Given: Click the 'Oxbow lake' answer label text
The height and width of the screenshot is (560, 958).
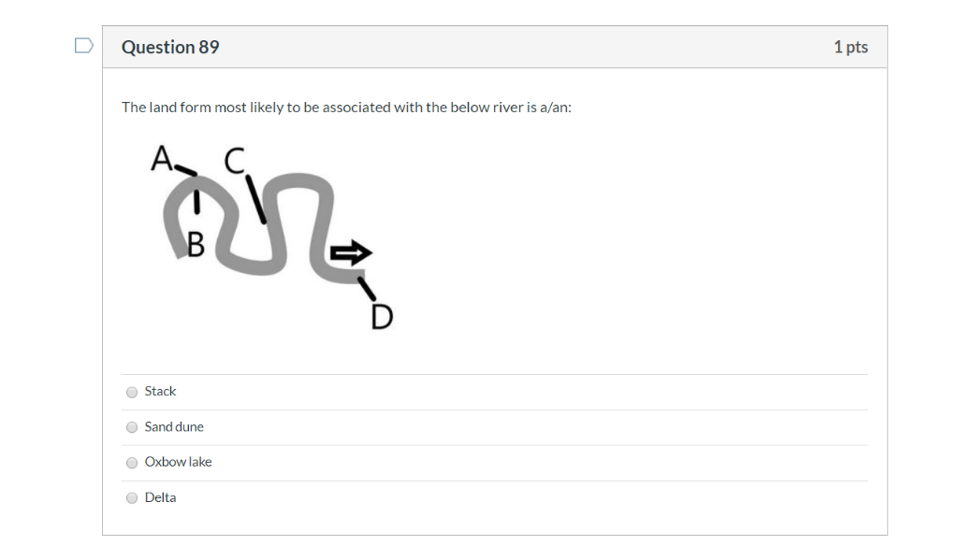Looking at the screenshot, I should pos(179,462).
